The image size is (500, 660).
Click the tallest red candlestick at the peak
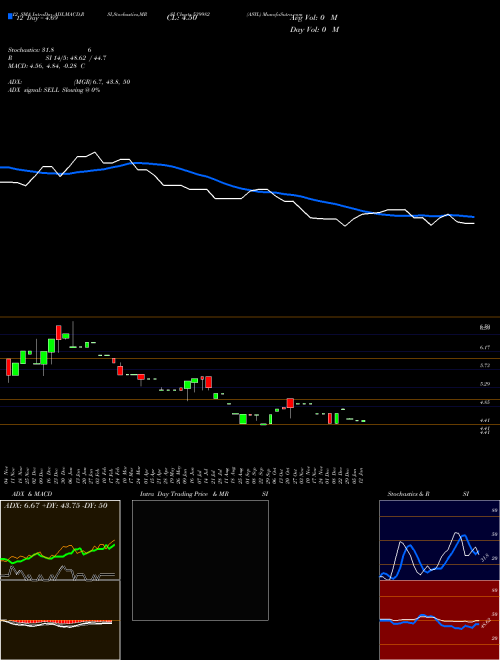[x=59, y=332]
